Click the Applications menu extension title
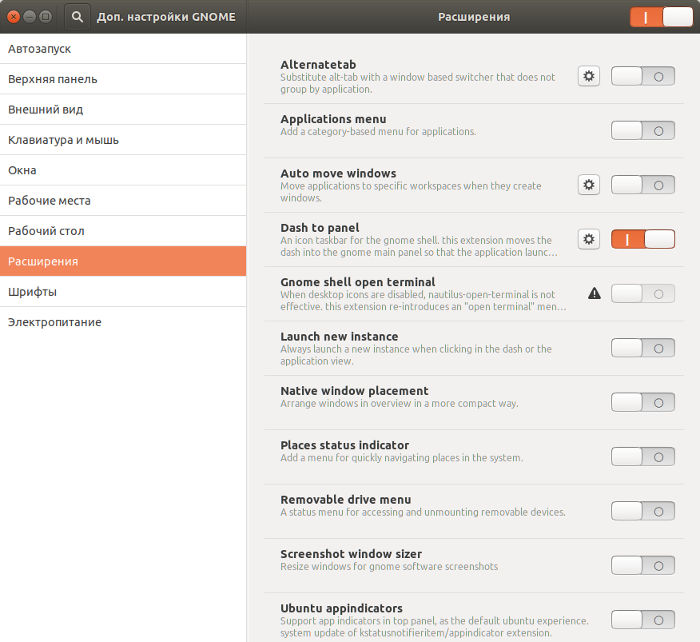This screenshot has height=642, width=700. point(333,119)
